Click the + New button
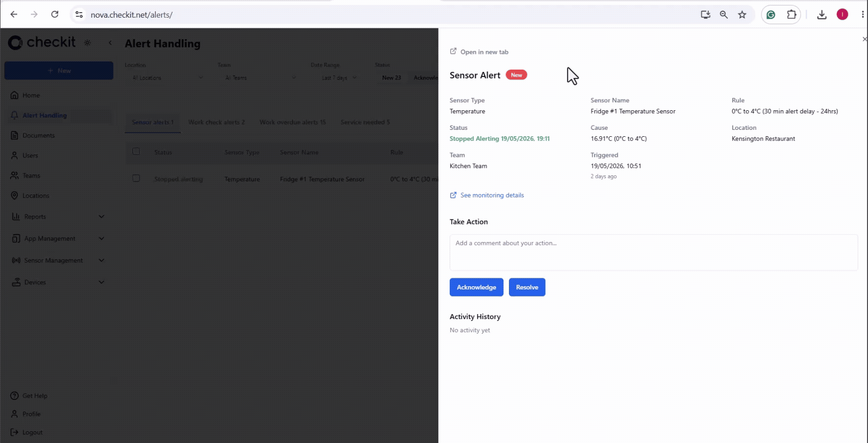Screen dimensions: 868x443 coord(59,71)
